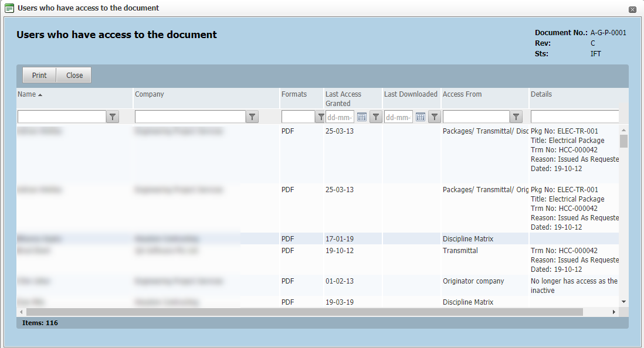Click the dd-mm date field under Last Downloaded

(398, 117)
